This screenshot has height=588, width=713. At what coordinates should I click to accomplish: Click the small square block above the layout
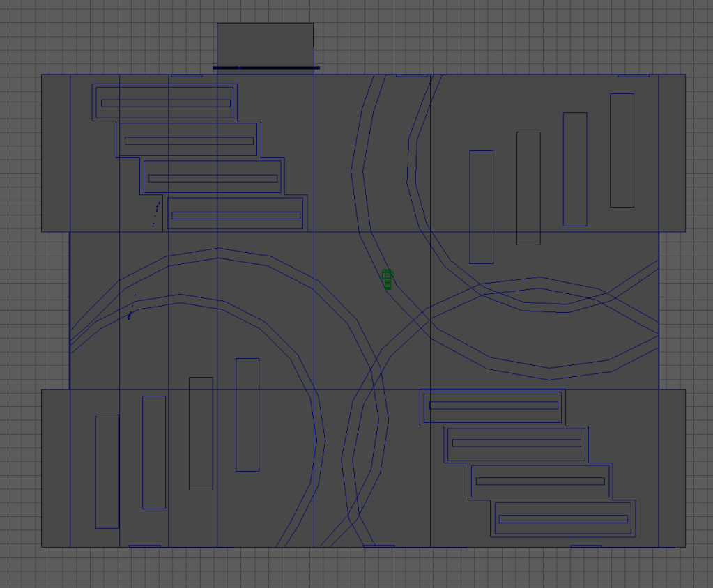(x=265, y=44)
